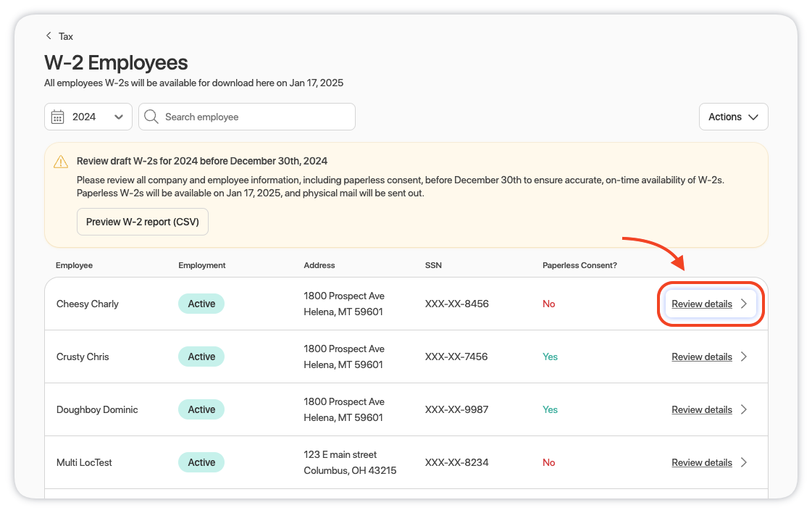Focus the Search employee input field
812x513 pixels.
254,117
